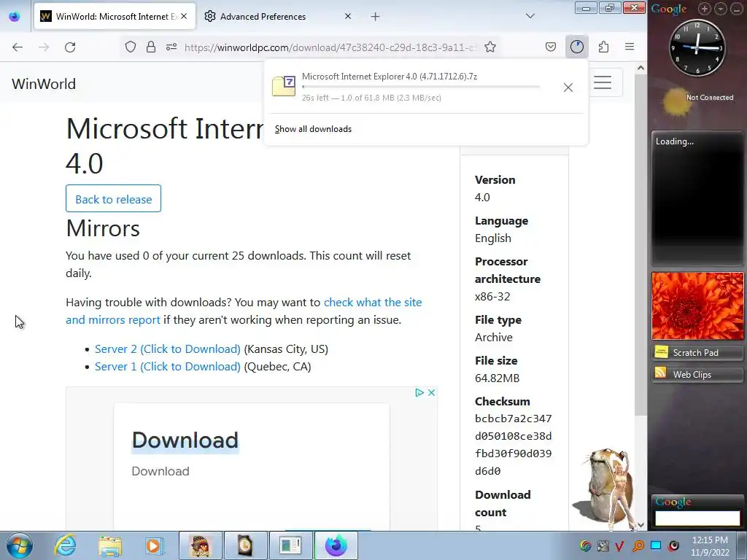
Task: Click Back to release button
Action: point(113,198)
